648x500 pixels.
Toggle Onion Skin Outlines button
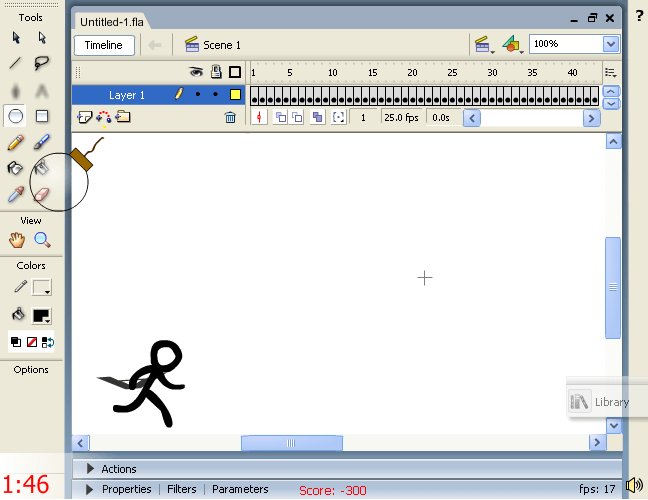[x=297, y=118]
